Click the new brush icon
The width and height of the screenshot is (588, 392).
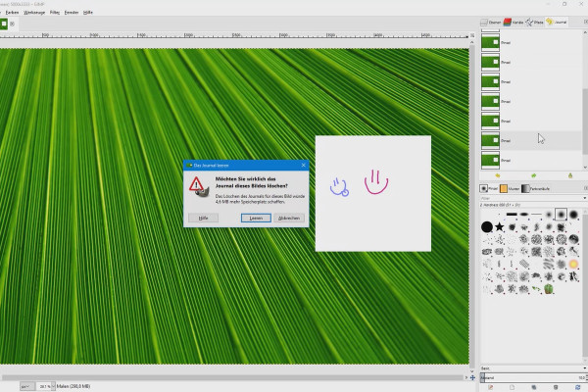[x=512, y=387]
